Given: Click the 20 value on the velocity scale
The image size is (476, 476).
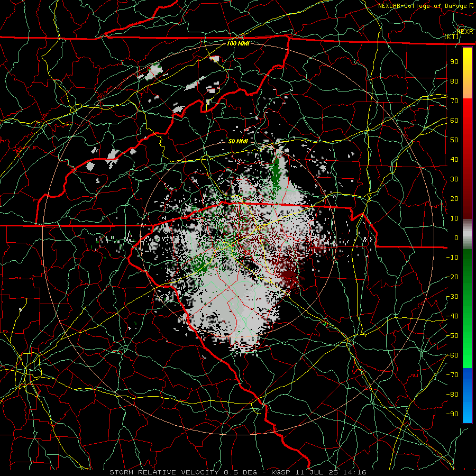Looking at the screenshot, I should tap(454, 199).
